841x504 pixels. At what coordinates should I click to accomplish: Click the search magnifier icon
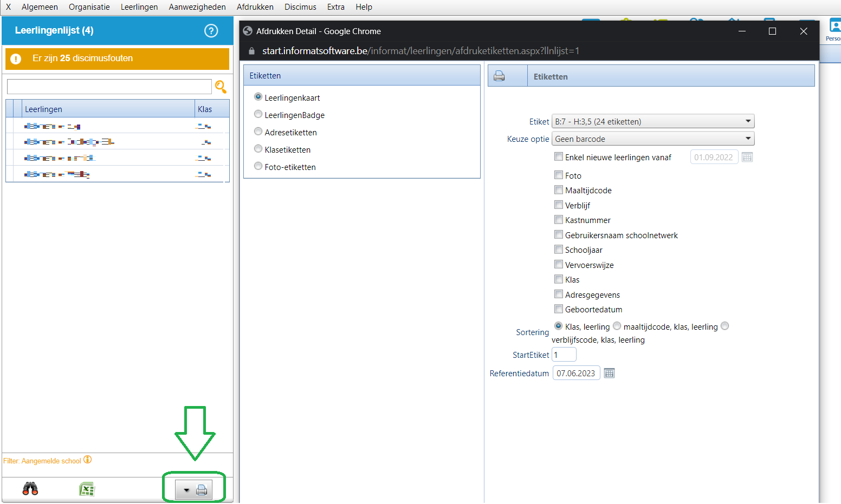pyautogui.click(x=221, y=87)
